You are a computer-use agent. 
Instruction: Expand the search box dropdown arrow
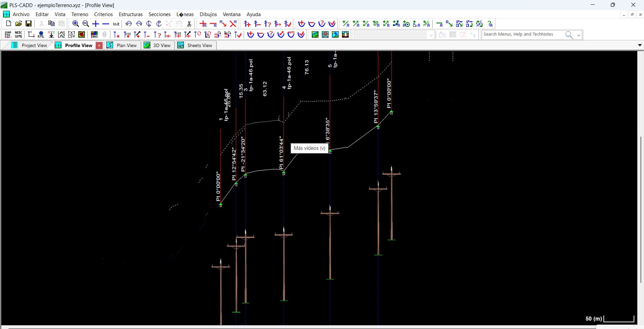pyautogui.click(x=579, y=35)
